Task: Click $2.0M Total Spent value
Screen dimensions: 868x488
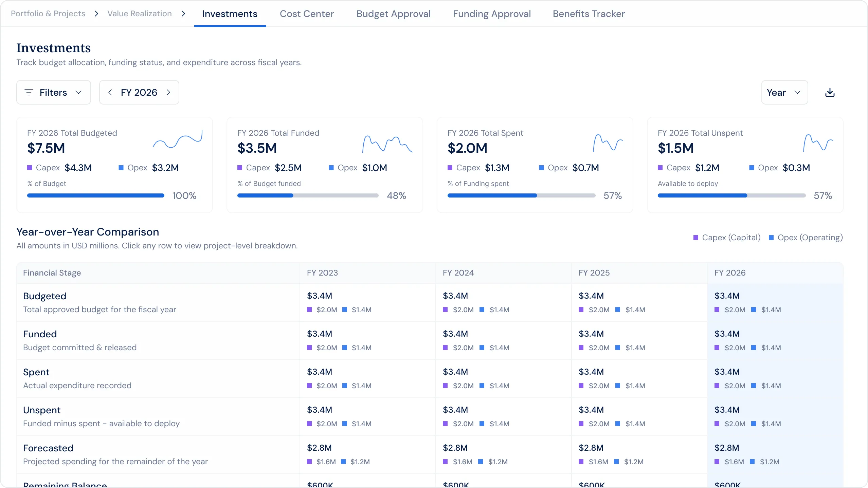Action: click(467, 148)
